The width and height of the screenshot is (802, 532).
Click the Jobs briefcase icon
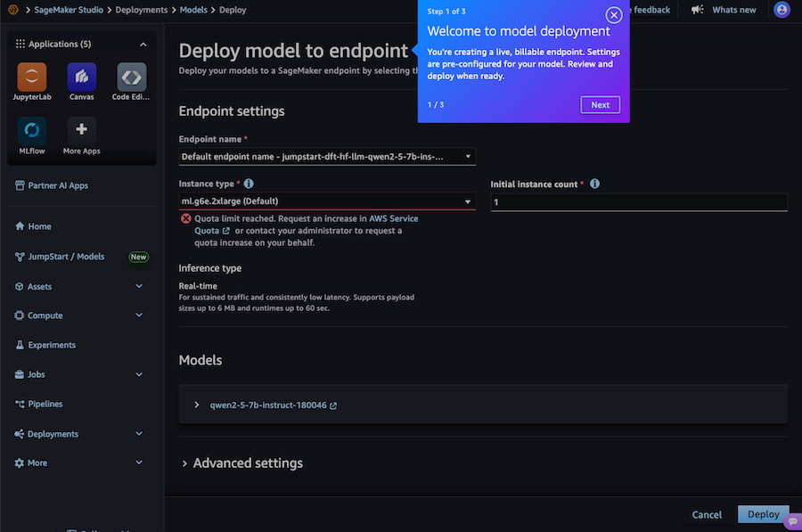(x=20, y=374)
